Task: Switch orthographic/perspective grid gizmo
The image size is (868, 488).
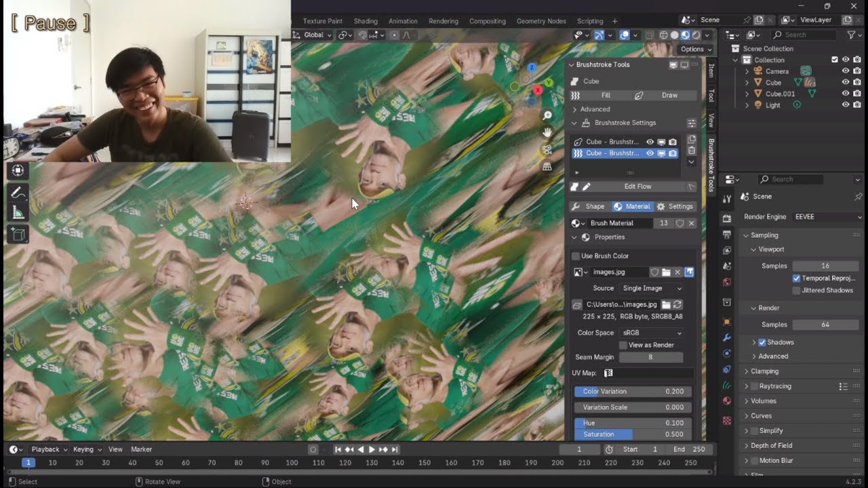Action: pyautogui.click(x=547, y=167)
